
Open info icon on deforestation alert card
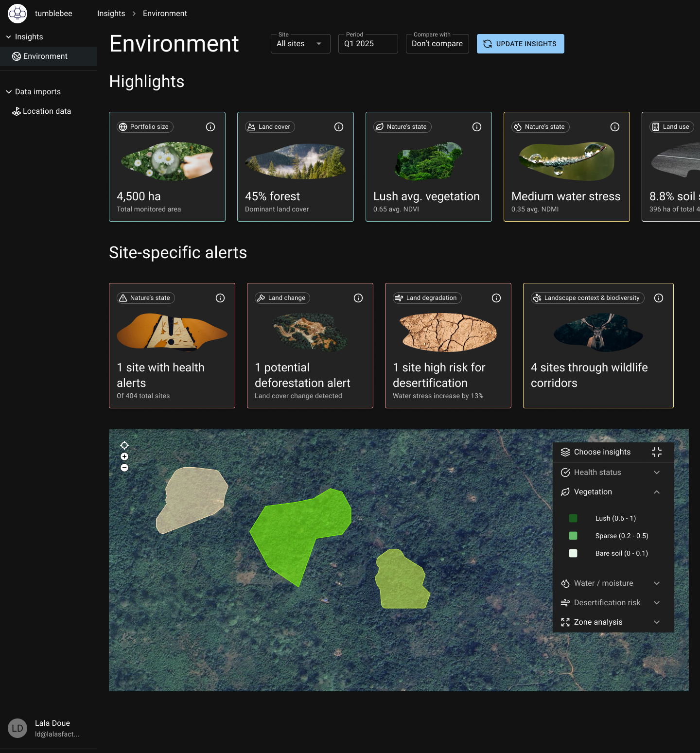pos(358,298)
